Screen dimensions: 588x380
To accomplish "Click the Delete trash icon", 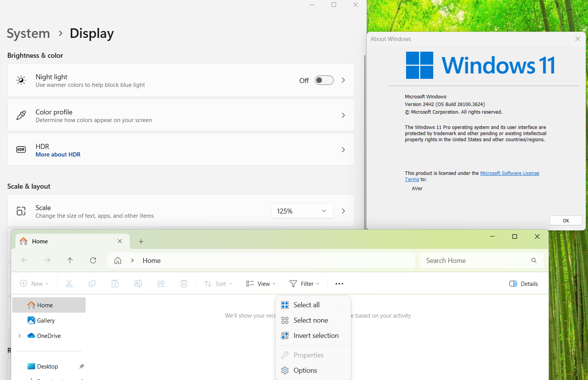I will (184, 284).
